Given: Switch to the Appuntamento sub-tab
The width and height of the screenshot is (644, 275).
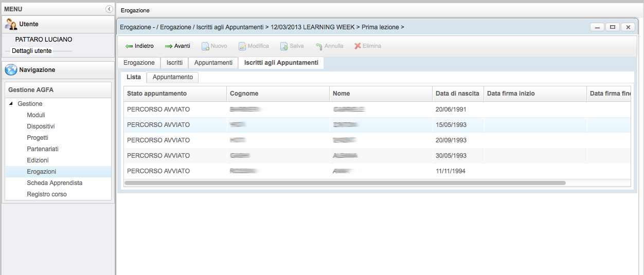Looking at the screenshot, I should (173, 77).
